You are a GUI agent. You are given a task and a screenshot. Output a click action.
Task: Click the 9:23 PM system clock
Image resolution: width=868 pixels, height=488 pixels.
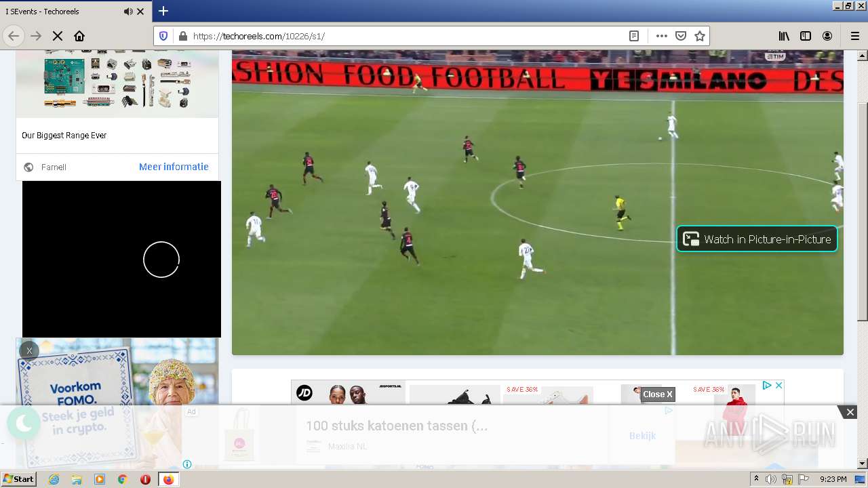click(833, 479)
